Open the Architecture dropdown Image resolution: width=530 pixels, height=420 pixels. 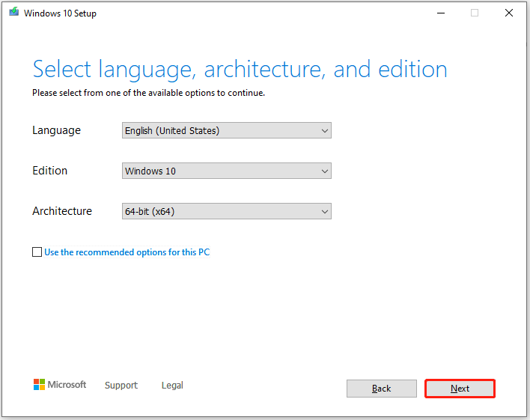(227, 211)
